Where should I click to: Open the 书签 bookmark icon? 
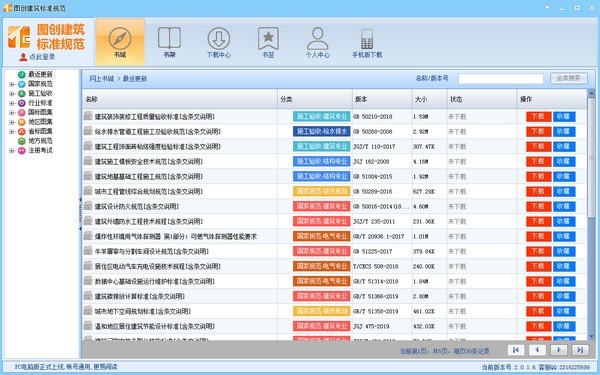coord(268,42)
